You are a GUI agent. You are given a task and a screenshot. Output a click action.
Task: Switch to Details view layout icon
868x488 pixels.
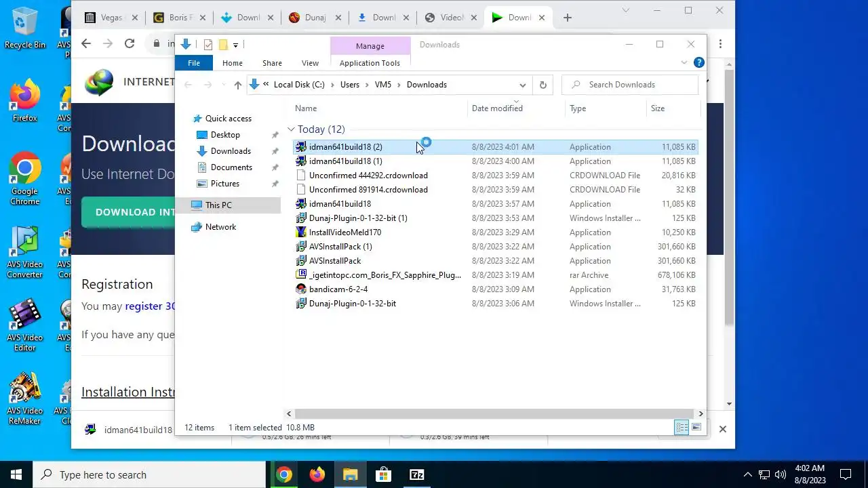[x=682, y=428]
